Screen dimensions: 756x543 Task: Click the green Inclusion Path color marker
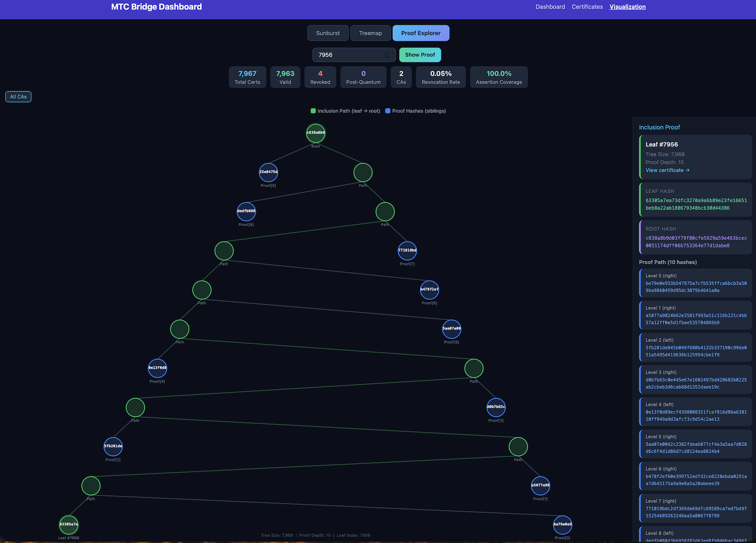(313, 111)
